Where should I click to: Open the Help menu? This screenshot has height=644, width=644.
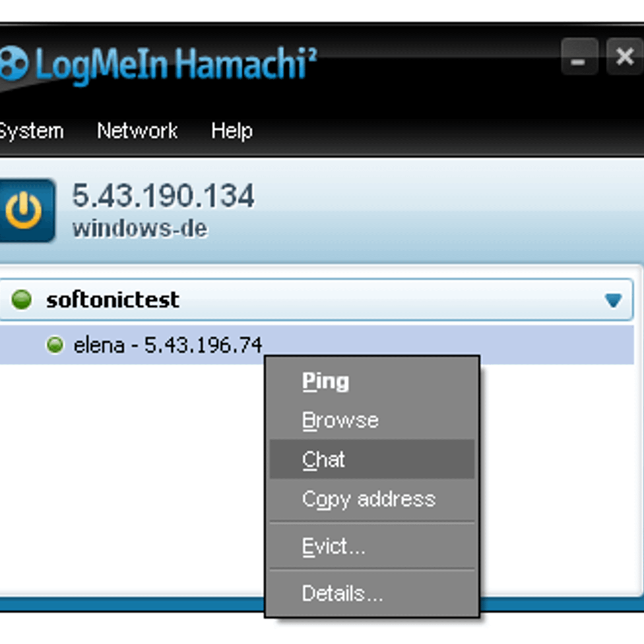point(232,131)
